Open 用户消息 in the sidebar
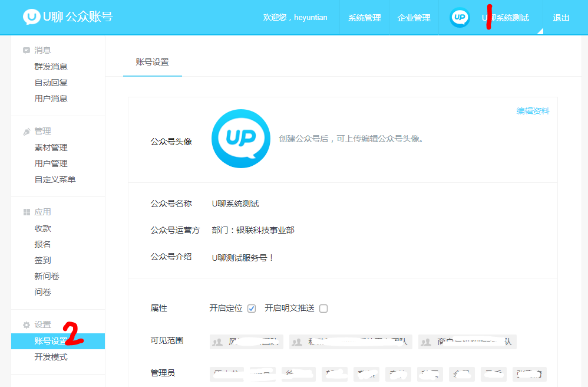Viewport: 588px width, 387px height. pyautogui.click(x=51, y=99)
